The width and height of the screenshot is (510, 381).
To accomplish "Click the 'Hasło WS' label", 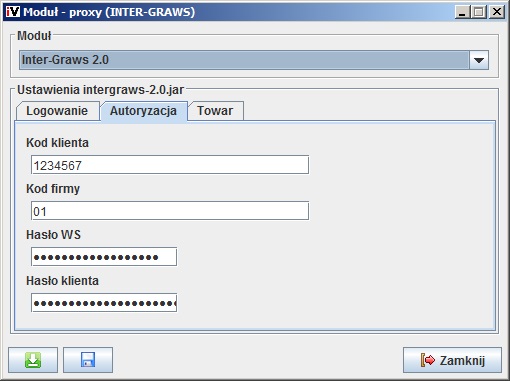I will [x=53, y=235].
